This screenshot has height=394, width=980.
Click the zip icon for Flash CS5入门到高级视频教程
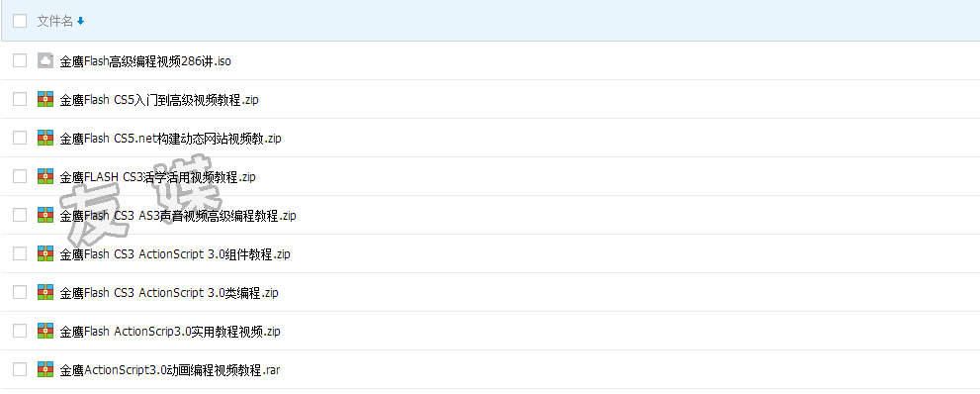coord(45,99)
